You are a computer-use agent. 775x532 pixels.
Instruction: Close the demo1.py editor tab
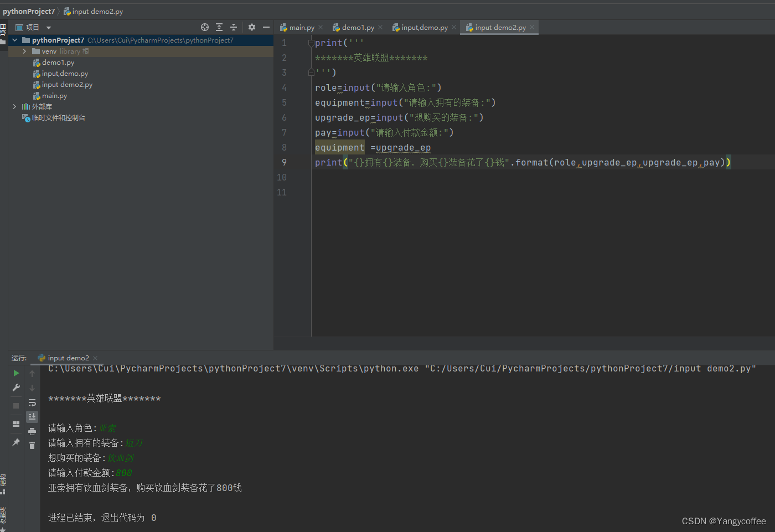pos(380,27)
